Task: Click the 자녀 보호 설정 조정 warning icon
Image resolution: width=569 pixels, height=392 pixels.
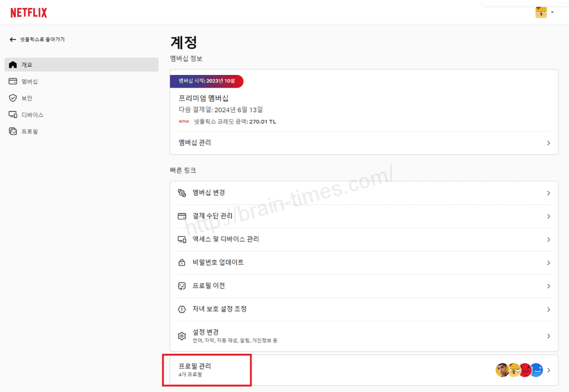Action: click(x=181, y=309)
